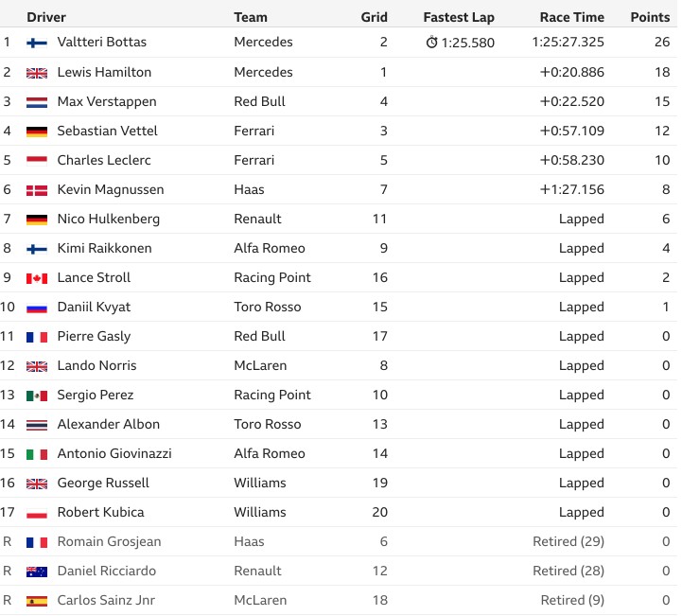Image resolution: width=682 pixels, height=616 pixels.
Task: Select the driver name Sebastian Vettel
Action: click(x=108, y=131)
